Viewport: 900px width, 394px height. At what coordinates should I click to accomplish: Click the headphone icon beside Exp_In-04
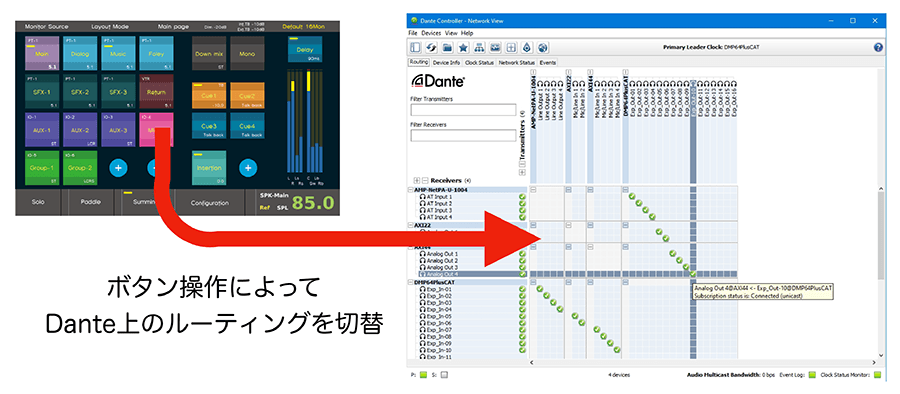pyautogui.click(x=423, y=310)
